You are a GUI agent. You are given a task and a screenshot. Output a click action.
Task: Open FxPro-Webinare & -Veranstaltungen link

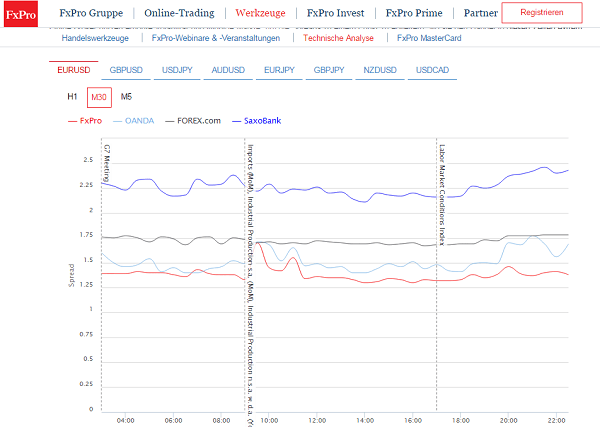click(216, 38)
